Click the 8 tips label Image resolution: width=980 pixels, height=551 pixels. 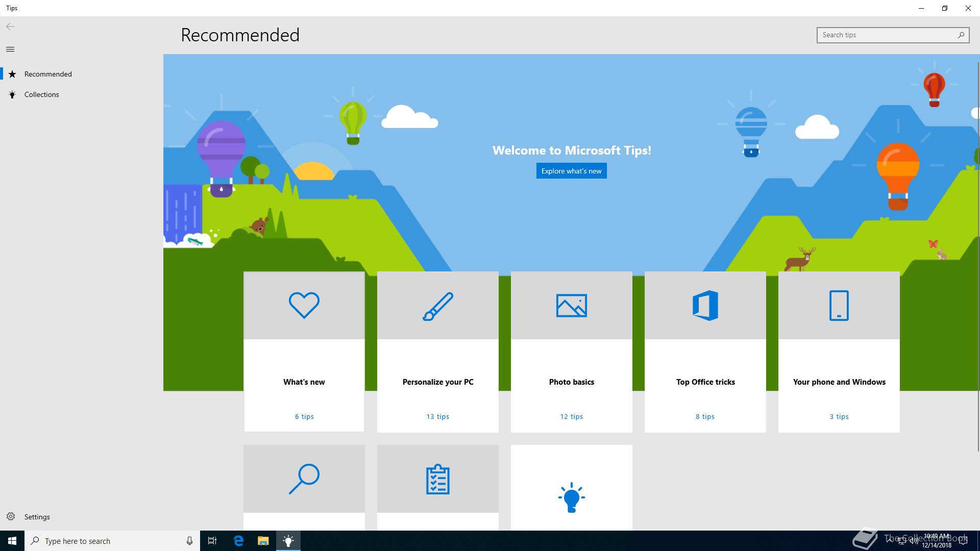coord(705,416)
